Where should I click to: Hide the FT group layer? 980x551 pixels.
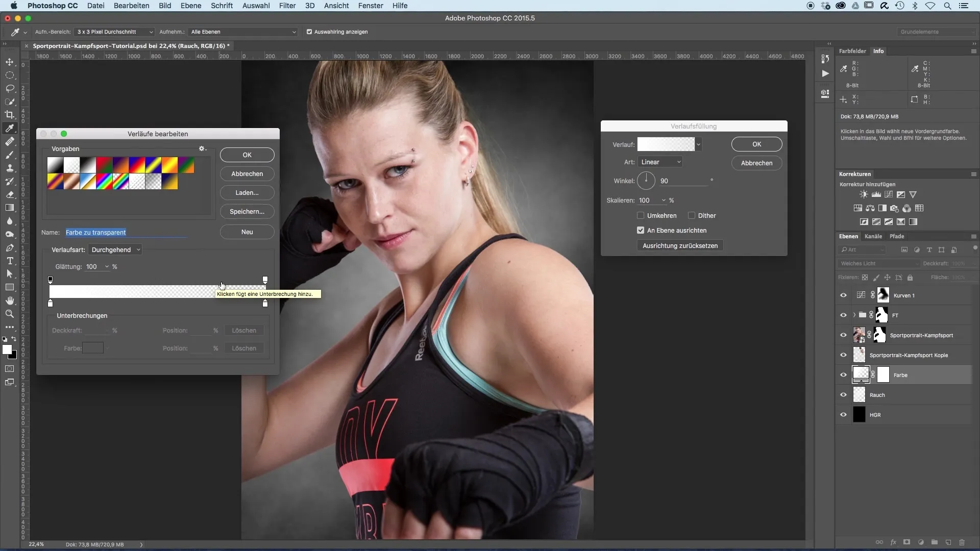click(x=843, y=315)
